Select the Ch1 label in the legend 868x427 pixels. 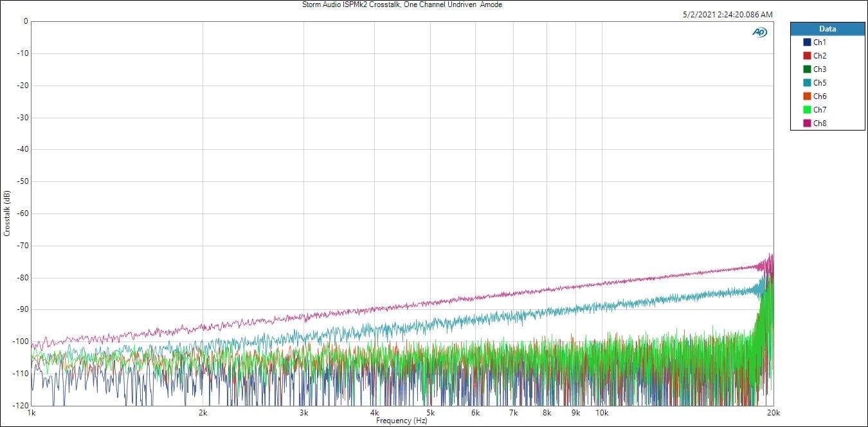[820, 42]
